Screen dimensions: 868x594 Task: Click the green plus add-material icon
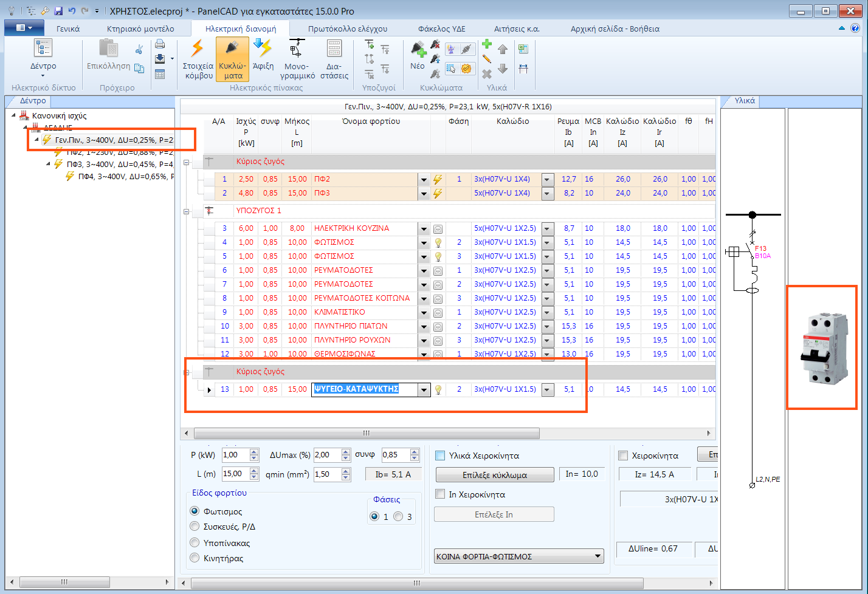pyautogui.click(x=486, y=44)
